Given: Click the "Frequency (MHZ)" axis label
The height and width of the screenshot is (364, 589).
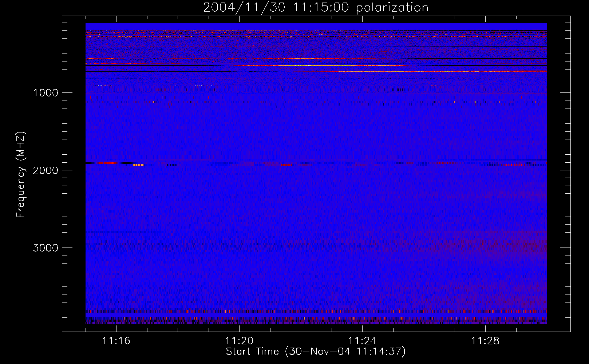Looking at the screenshot, I should pyautogui.click(x=21, y=175).
